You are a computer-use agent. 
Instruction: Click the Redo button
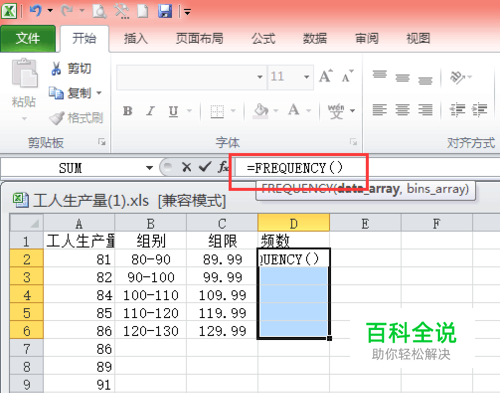pos(67,11)
